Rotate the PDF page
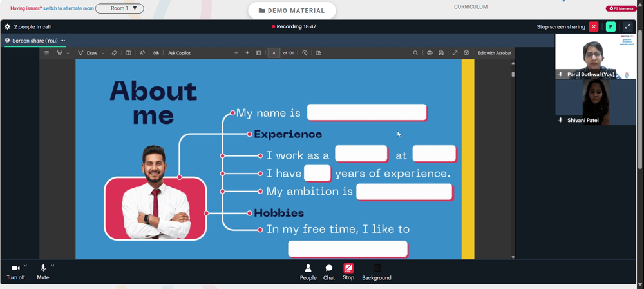Viewport: 644px width, 289px height. tap(305, 53)
